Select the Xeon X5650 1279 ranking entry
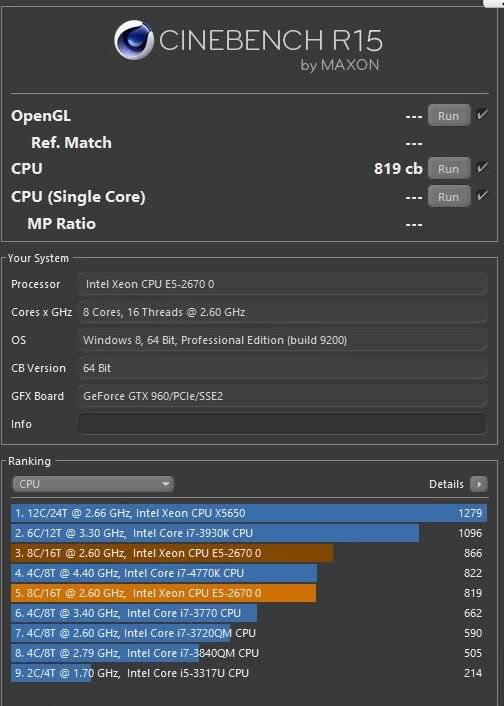The width and height of the screenshot is (504, 706). (x=249, y=513)
